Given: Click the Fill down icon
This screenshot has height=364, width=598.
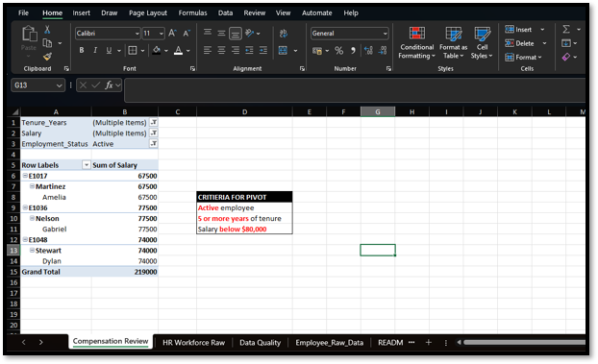Looking at the screenshot, I should (566, 43).
